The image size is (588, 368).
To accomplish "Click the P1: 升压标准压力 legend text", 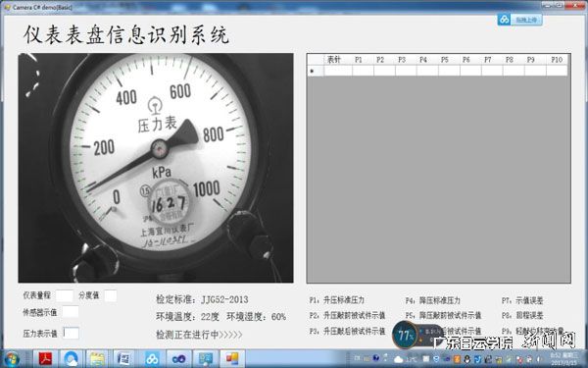I will click(x=337, y=300).
